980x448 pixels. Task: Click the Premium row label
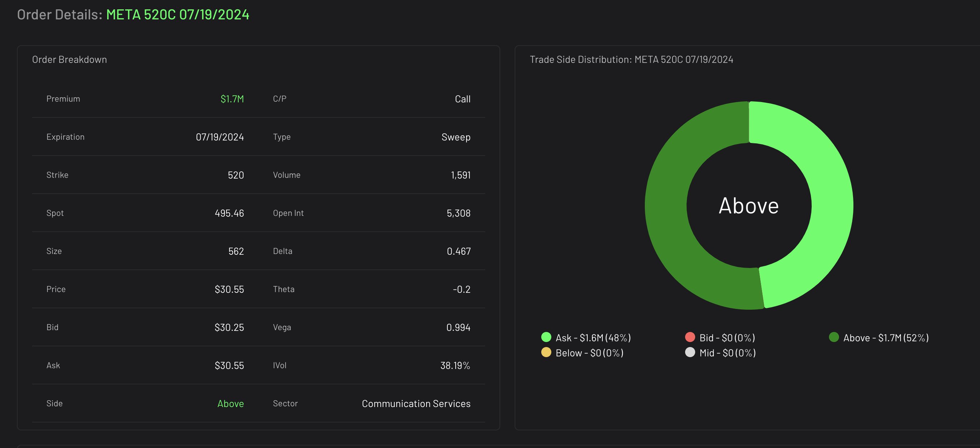point(63,99)
